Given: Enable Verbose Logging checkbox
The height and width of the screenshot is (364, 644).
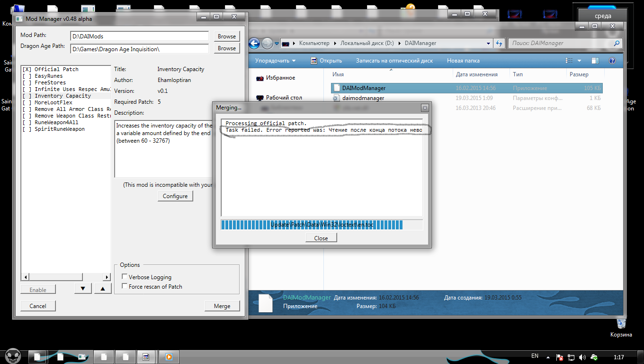Looking at the screenshot, I should [125, 277].
